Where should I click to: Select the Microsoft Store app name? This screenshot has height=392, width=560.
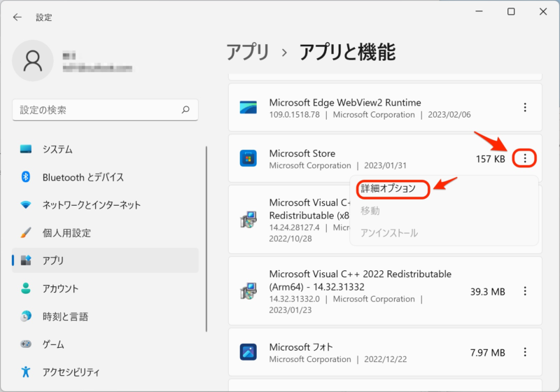tap(302, 153)
